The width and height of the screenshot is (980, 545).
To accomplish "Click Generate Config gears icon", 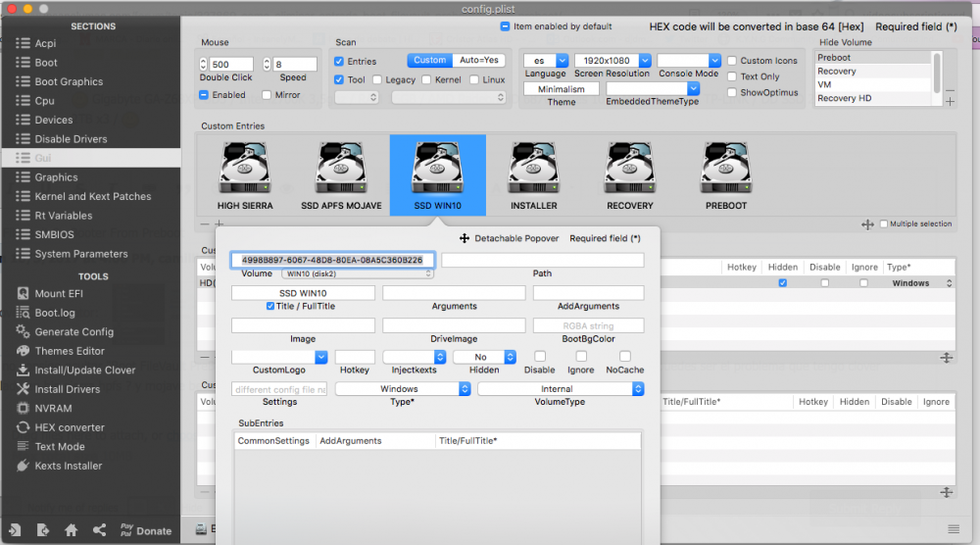I will tap(23, 331).
